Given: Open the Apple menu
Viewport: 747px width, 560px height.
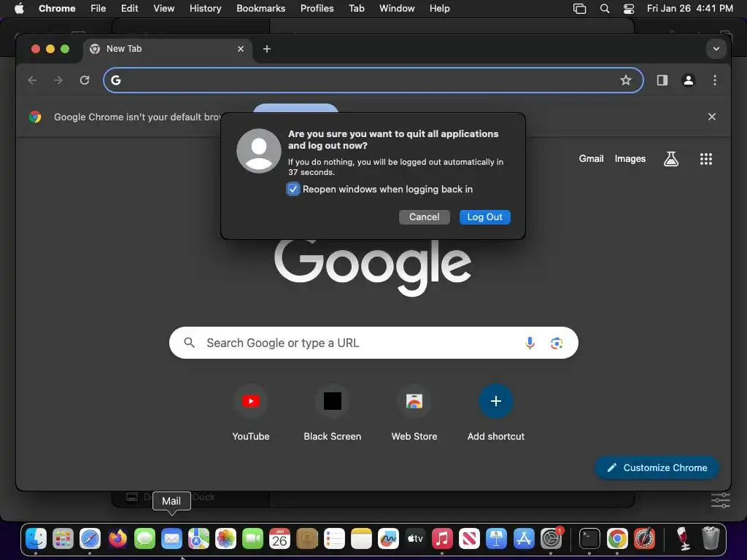Looking at the screenshot, I should pyautogui.click(x=19, y=9).
